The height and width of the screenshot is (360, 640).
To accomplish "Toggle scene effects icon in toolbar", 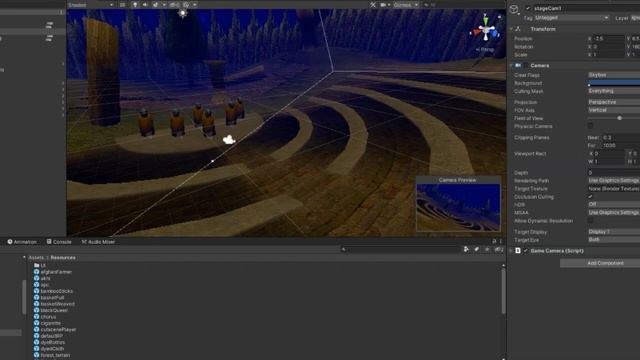I will point(155,5).
